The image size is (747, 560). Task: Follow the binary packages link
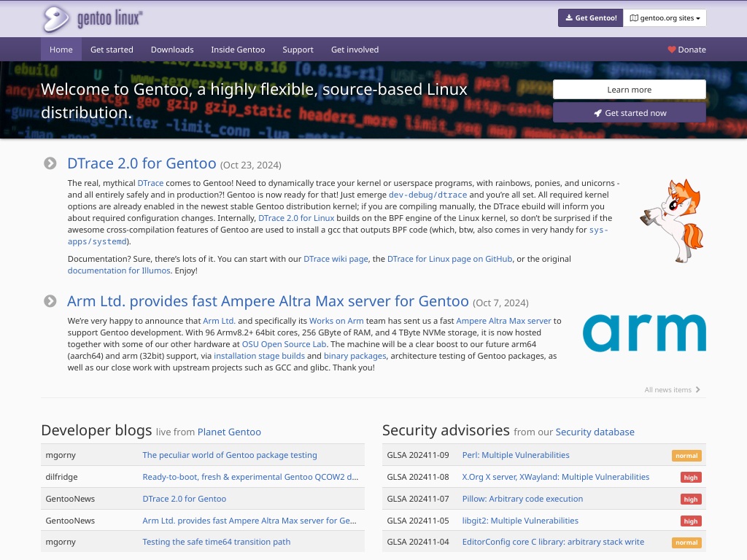pos(355,356)
